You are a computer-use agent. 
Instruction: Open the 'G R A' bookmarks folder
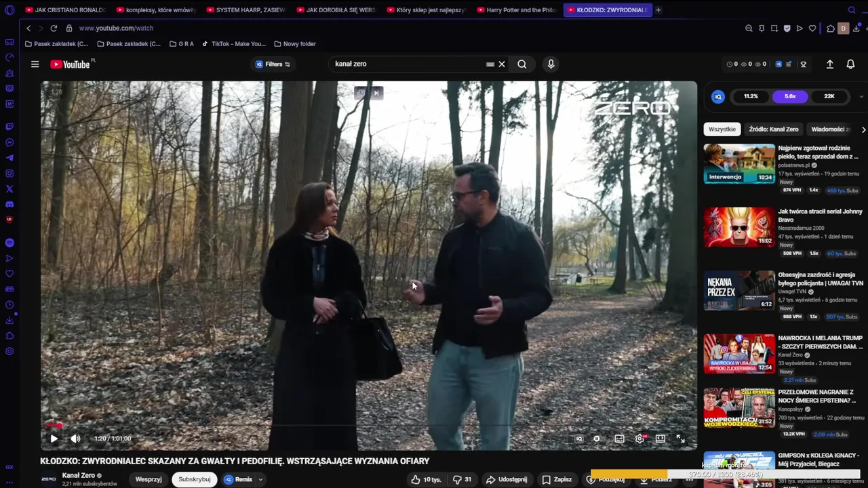pos(182,44)
